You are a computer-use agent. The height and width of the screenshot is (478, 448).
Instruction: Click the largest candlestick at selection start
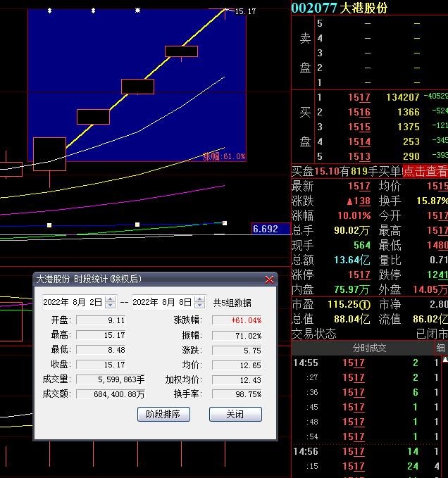click(x=49, y=154)
